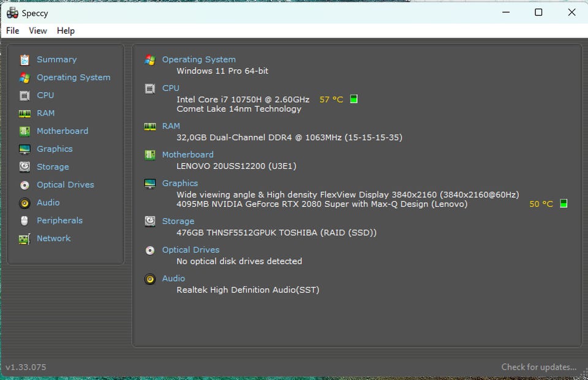Click the CPU heading link in summary
Image resolution: width=588 pixels, height=380 pixels.
coord(171,88)
